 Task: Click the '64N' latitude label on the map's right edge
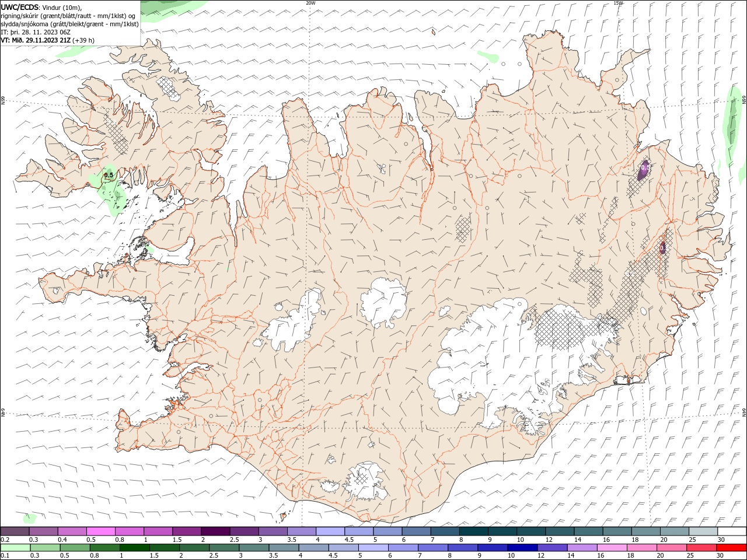[x=744, y=411]
